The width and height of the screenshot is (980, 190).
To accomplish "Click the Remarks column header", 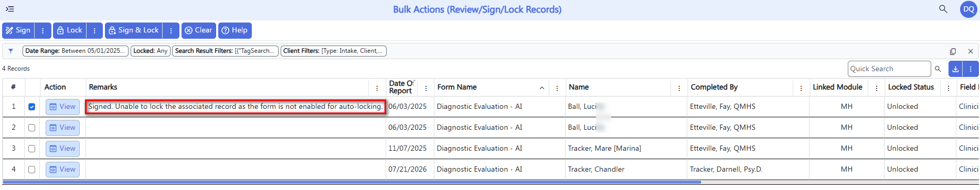I will pos(103,87).
